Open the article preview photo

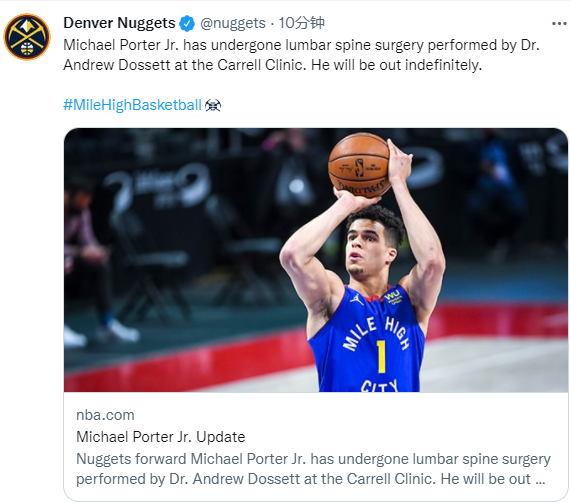coord(316,260)
